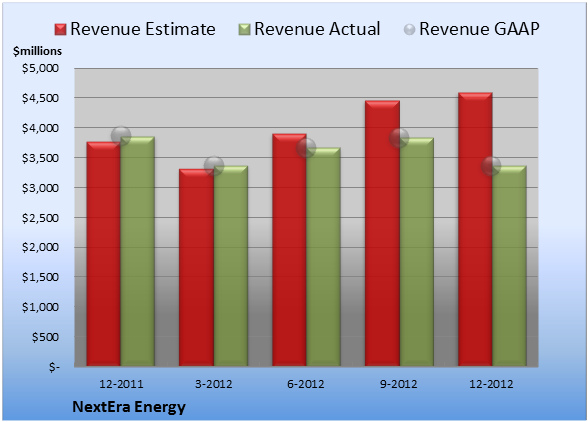Click the '$3,000' y-axis label
The height and width of the screenshot is (422, 588).
point(40,188)
